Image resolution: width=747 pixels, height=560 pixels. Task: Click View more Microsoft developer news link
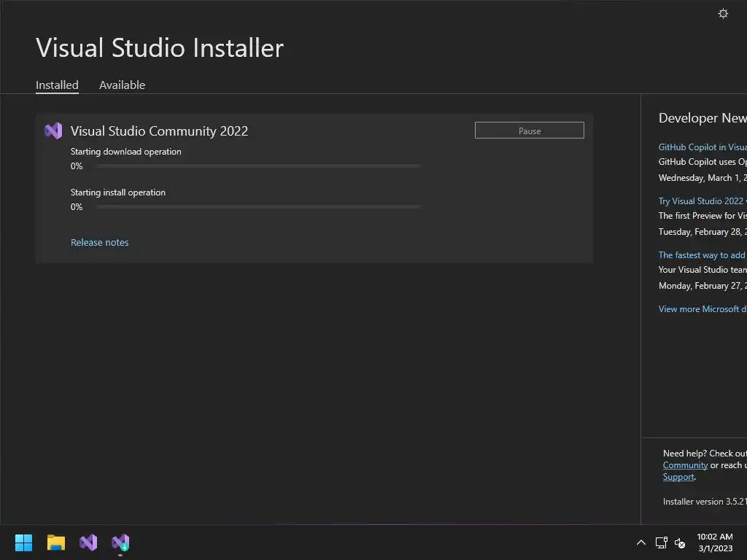click(703, 309)
